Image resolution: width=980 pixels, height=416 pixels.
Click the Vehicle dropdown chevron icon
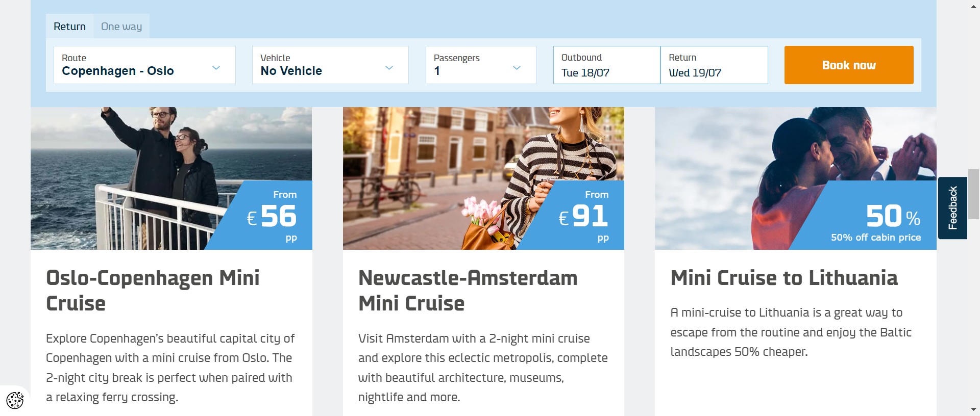[389, 68]
